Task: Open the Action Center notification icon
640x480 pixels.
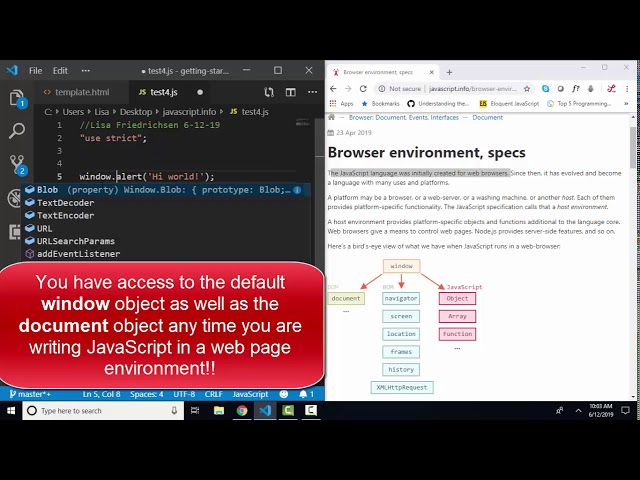Action: [625, 411]
